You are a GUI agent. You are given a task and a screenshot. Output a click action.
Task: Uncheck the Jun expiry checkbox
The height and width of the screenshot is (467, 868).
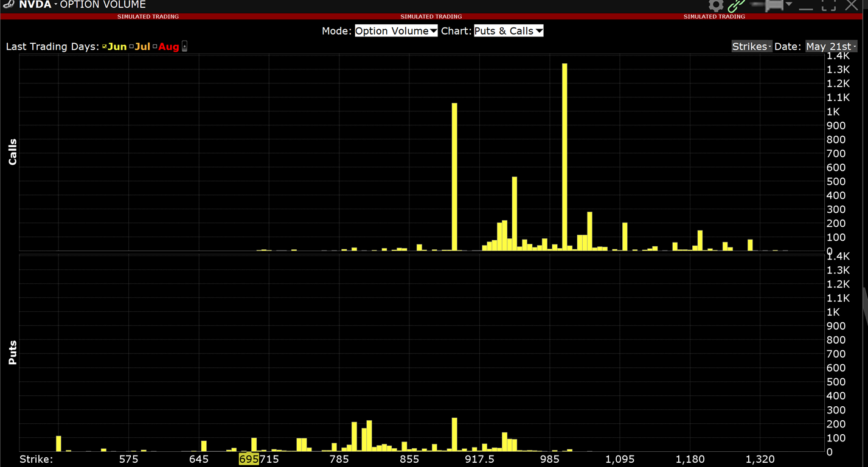pyautogui.click(x=105, y=47)
